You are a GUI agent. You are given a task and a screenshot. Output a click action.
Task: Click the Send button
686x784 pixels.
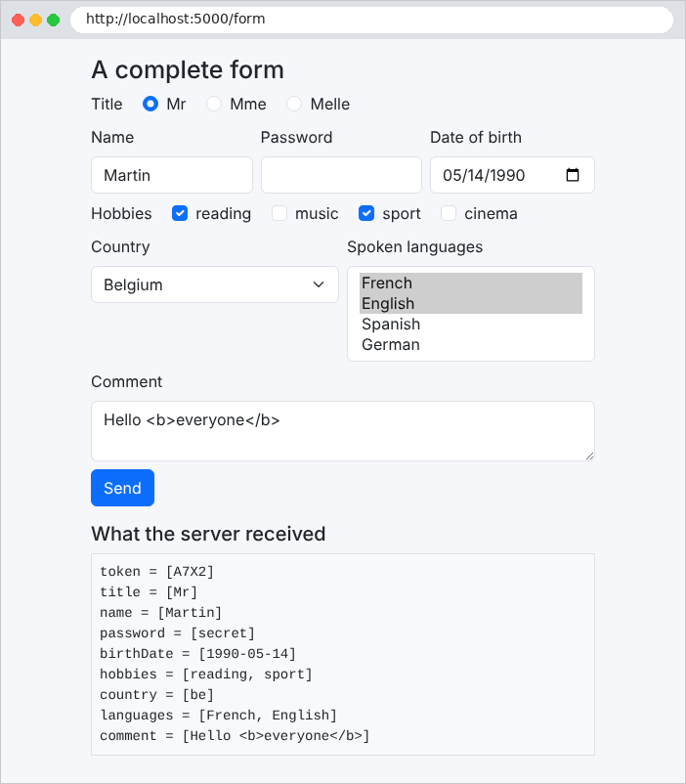(x=122, y=488)
